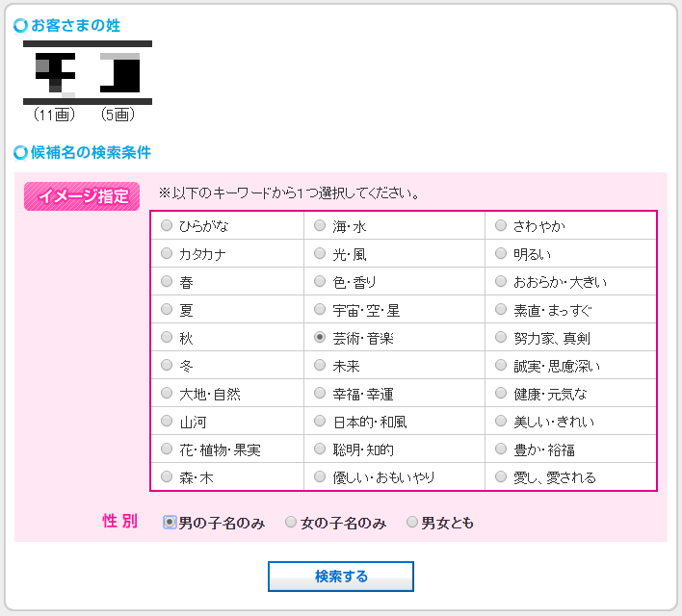Choose the 春 image keyword
The width and height of the screenshot is (682, 616).
coord(167,281)
